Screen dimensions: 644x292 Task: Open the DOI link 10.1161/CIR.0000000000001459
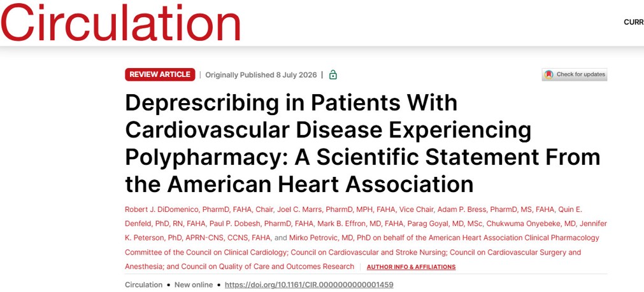(x=309, y=284)
